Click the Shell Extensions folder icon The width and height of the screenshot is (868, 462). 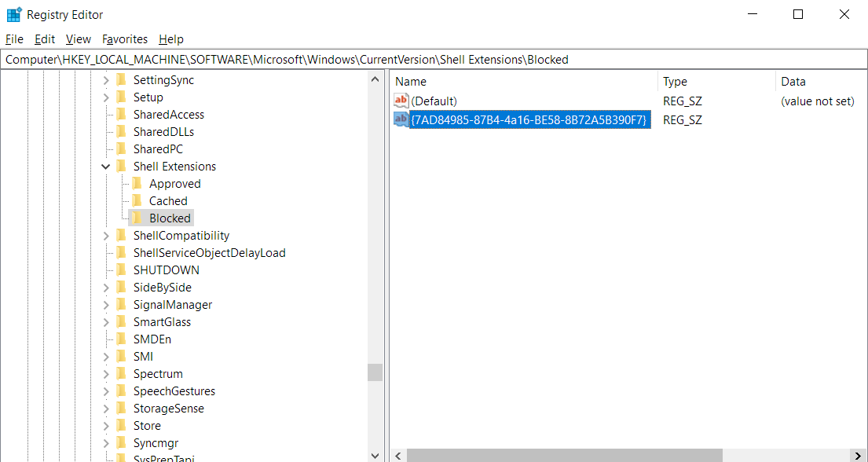pos(123,166)
